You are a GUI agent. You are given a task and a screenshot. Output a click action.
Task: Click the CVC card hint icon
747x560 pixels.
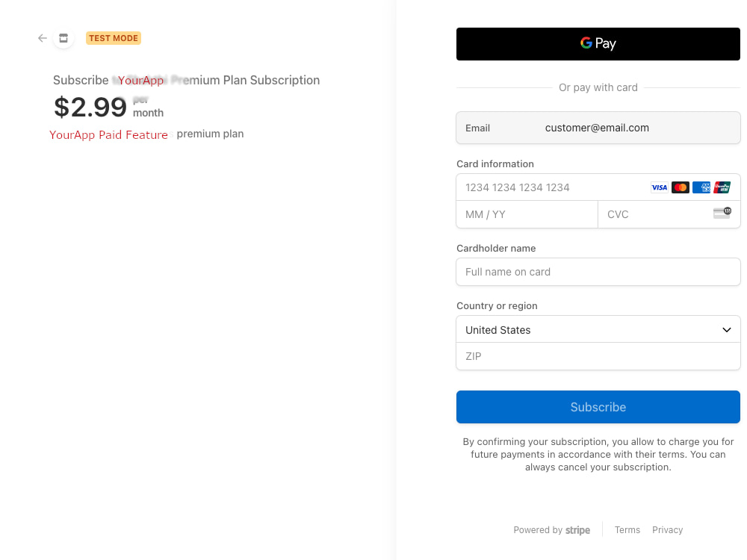click(x=722, y=212)
